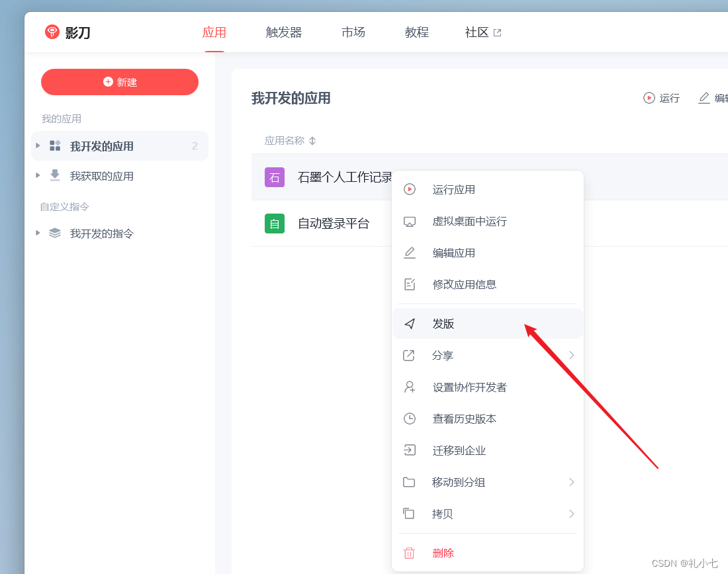Image resolution: width=728 pixels, height=574 pixels.
Task: Click the 运行 toolbar button
Action: tap(662, 98)
